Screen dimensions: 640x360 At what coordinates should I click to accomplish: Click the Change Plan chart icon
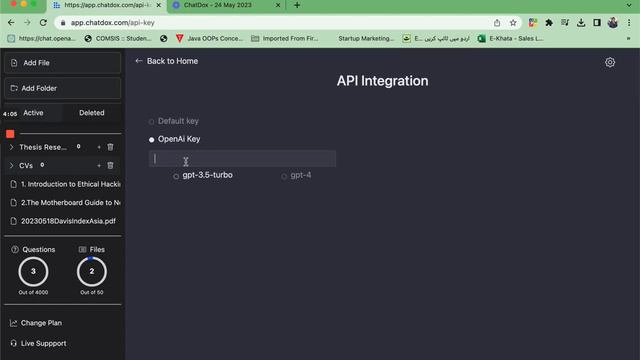pyautogui.click(x=13, y=323)
